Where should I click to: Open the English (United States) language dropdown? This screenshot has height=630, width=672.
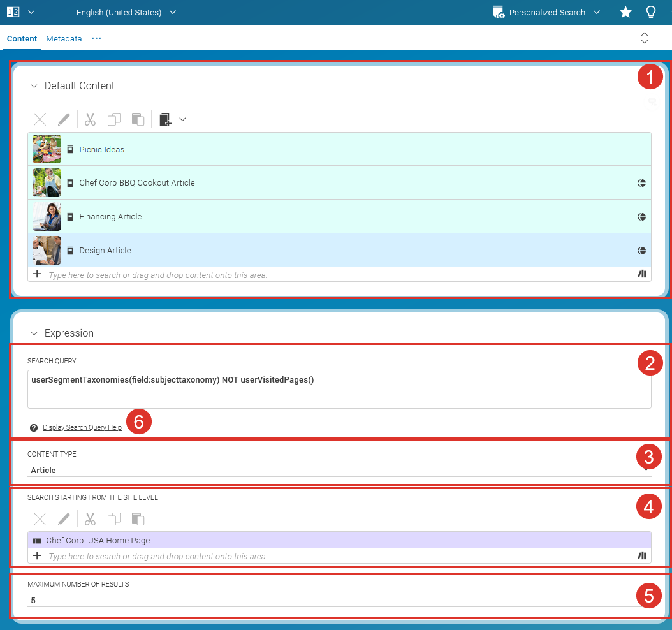click(x=126, y=11)
